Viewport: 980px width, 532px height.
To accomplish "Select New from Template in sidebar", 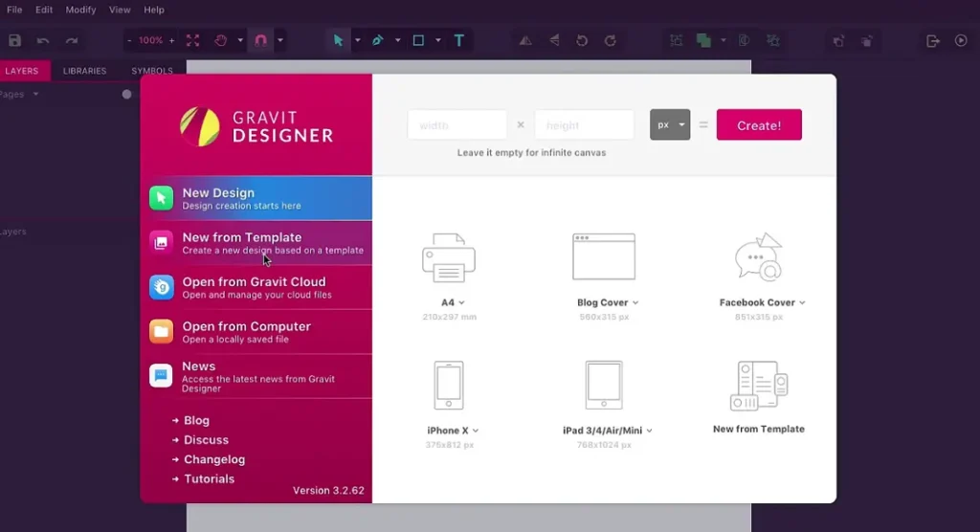I will point(256,242).
